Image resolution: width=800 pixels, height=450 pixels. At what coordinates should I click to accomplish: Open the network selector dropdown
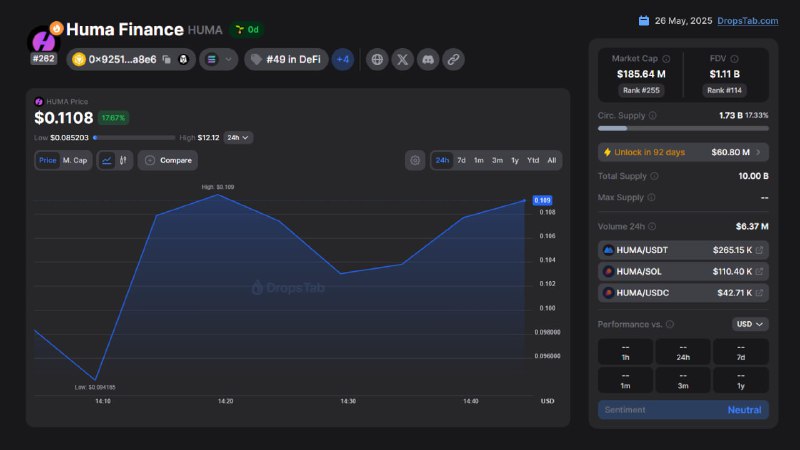pos(219,60)
